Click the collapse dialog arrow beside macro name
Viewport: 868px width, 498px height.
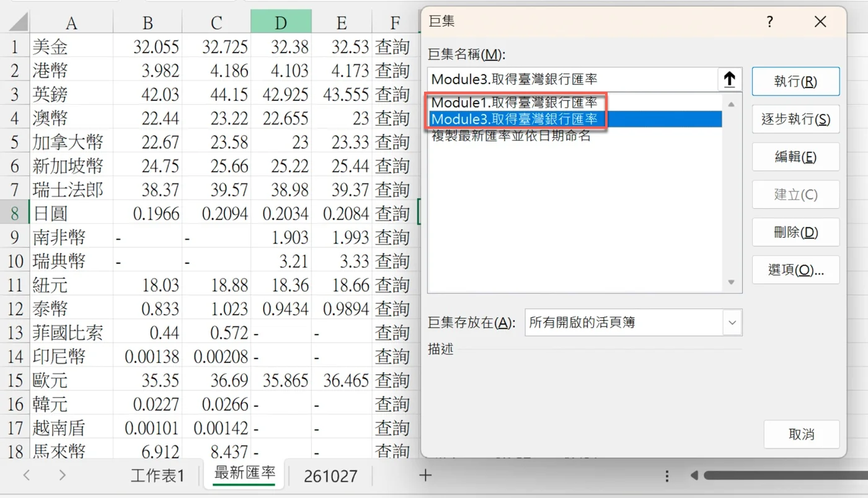730,79
